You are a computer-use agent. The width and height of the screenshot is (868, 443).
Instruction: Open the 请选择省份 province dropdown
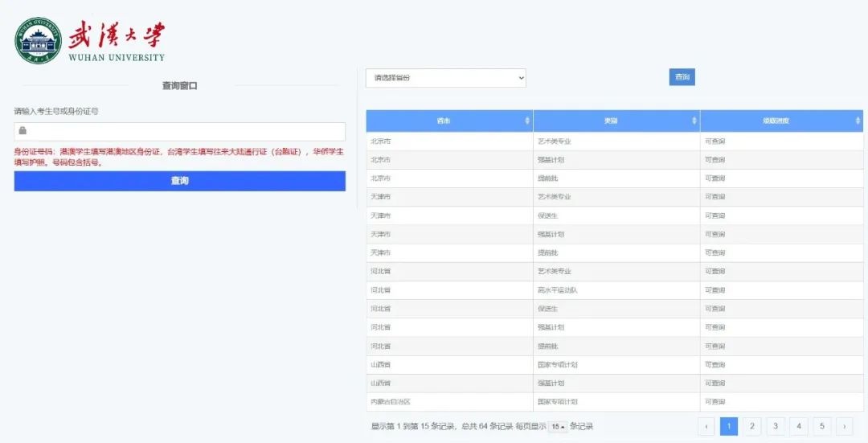pyautogui.click(x=446, y=78)
